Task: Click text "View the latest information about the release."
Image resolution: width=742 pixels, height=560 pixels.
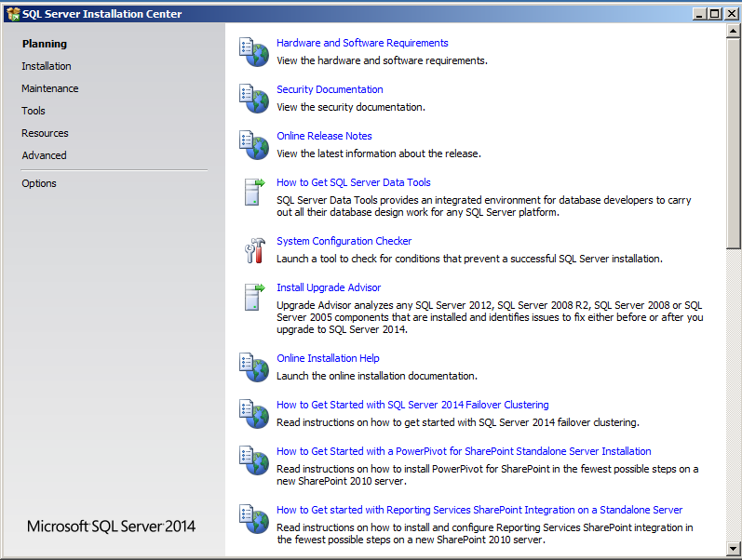Action: point(379,153)
